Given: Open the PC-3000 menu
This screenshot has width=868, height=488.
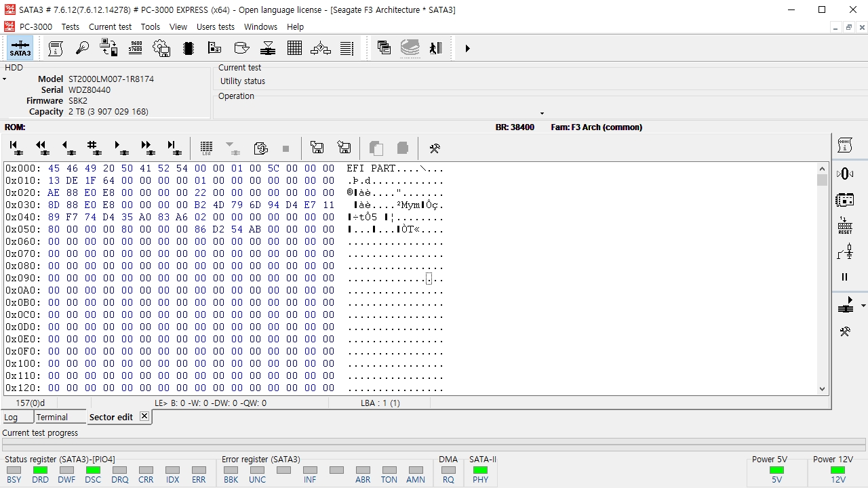Looking at the screenshot, I should click(x=36, y=27).
